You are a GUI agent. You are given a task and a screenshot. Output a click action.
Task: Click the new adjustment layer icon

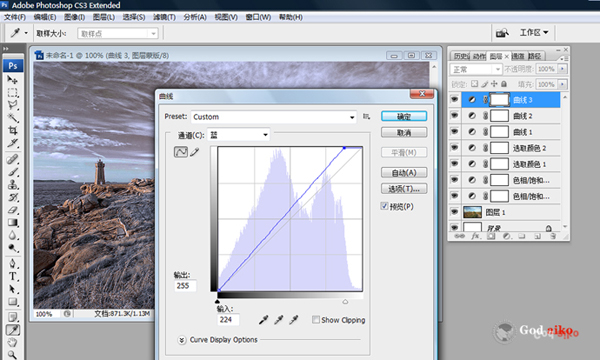(506, 236)
